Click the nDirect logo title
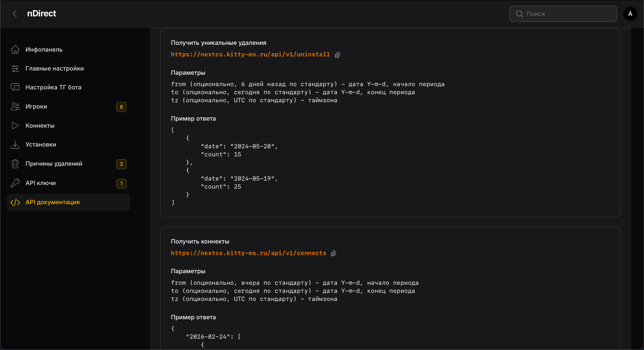644x350 pixels. pyautogui.click(x=42, y=13)
